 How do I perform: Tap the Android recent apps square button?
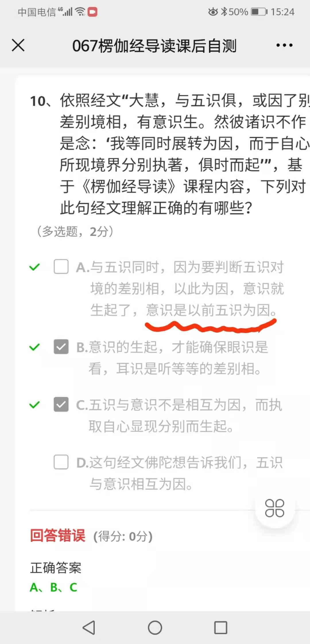[x=221, y=628]
